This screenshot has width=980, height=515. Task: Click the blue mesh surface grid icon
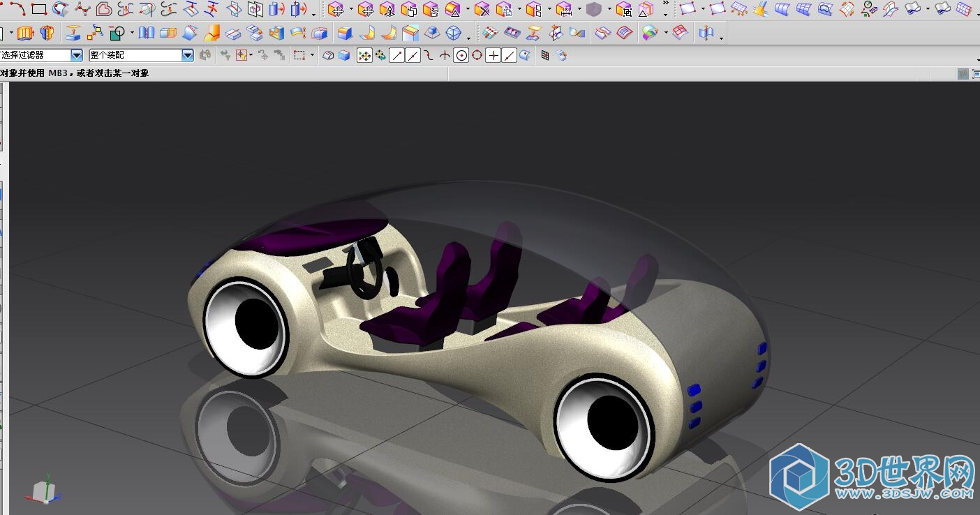coord(803,9)
